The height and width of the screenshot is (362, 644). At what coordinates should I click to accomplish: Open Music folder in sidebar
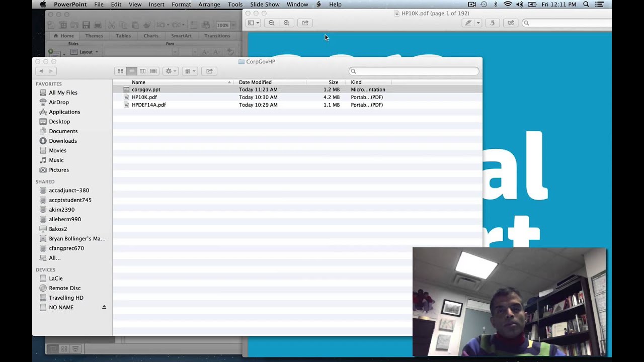click(56, 160)
